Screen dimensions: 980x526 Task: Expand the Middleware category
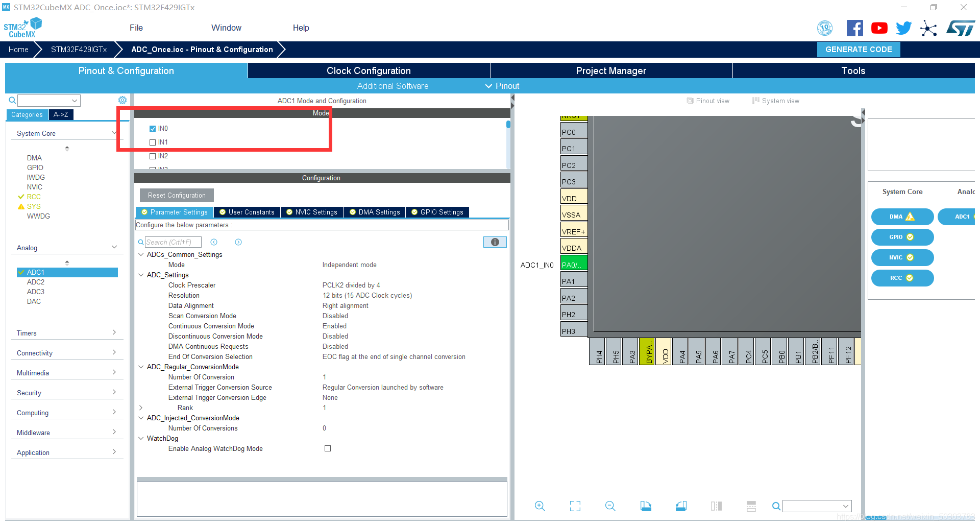tap(114, 432)
